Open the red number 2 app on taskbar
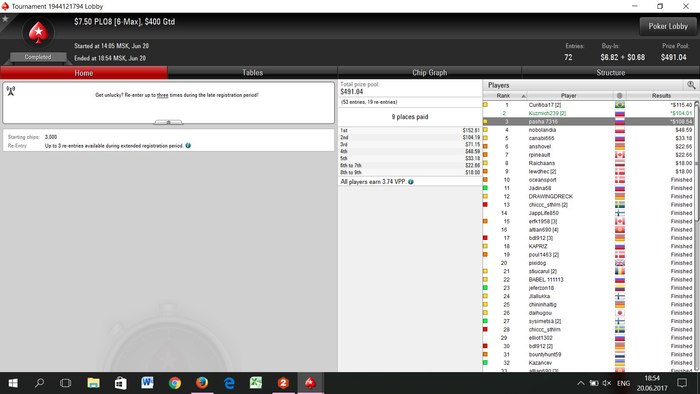Screen dimensions: 700x394 point(283,383)
